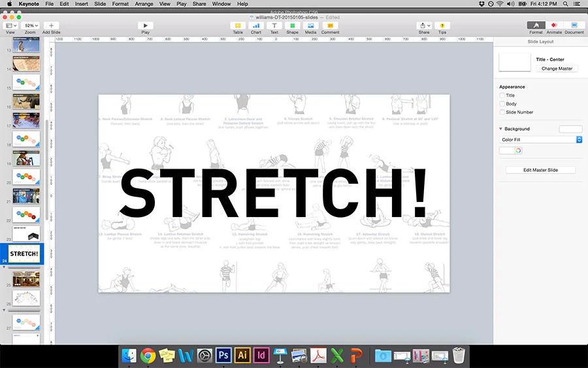The width and height of the screenshot is (588, 368).
Task: Open the Arrange menu
Action: pyautogui.click(x=144, y=4)
